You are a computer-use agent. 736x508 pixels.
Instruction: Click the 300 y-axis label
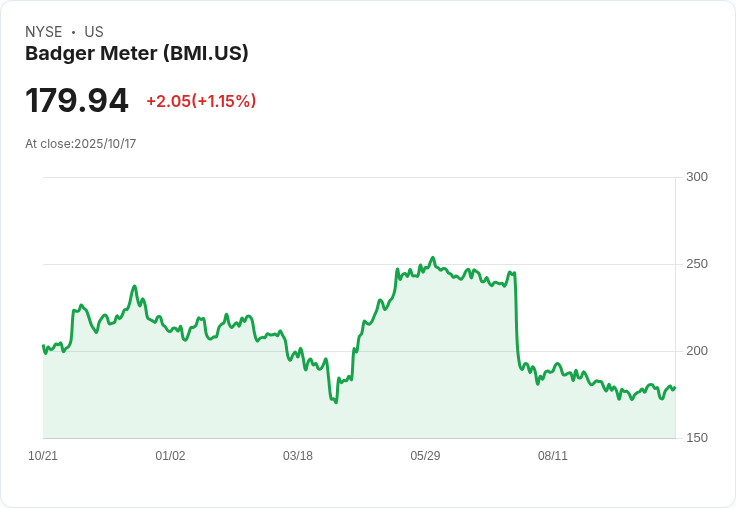click(x=697, y=177)
